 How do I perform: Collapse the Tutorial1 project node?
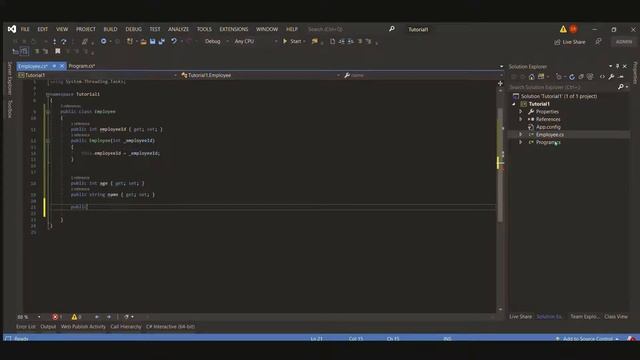tap(514, 104)
